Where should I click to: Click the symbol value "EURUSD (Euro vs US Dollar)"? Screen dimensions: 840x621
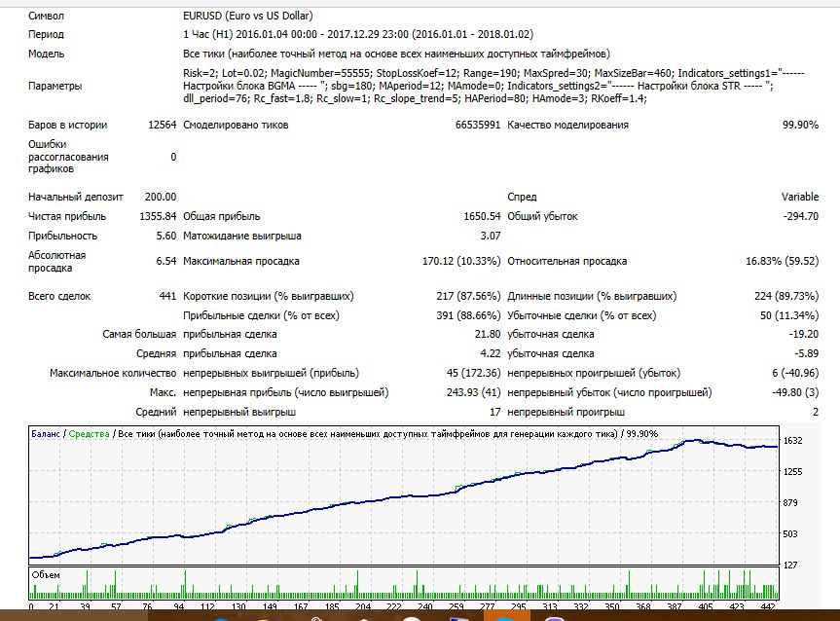coord(248,17)
